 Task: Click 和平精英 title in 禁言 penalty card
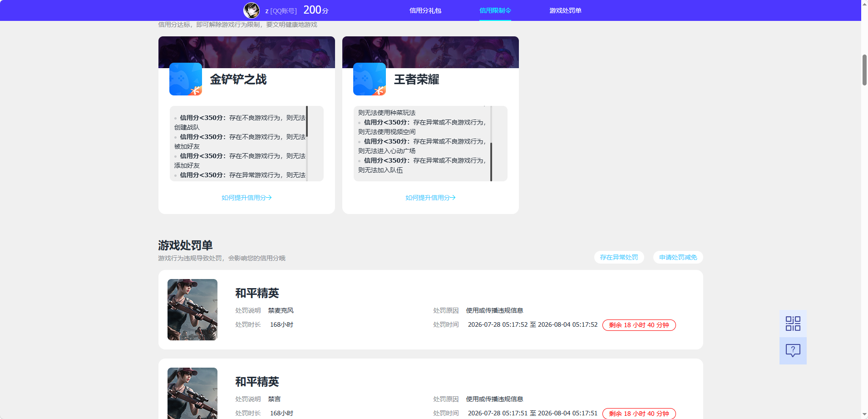(x=257, y=382)
